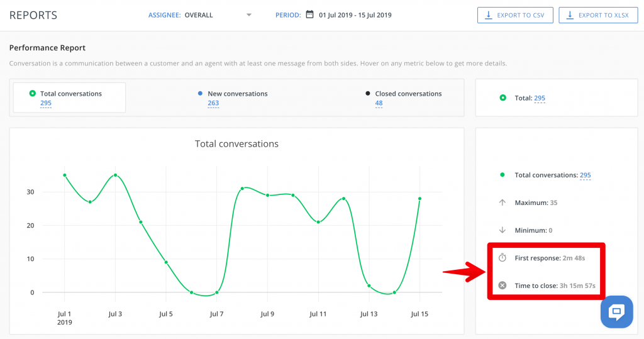
Task: Click the 'Performance Report' heading
Action: tap(47, 48)
